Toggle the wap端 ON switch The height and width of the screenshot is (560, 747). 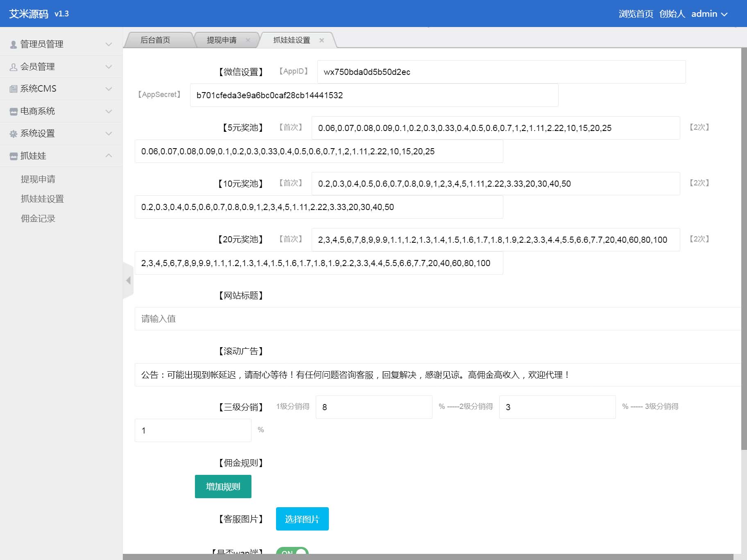coord(292,552)
